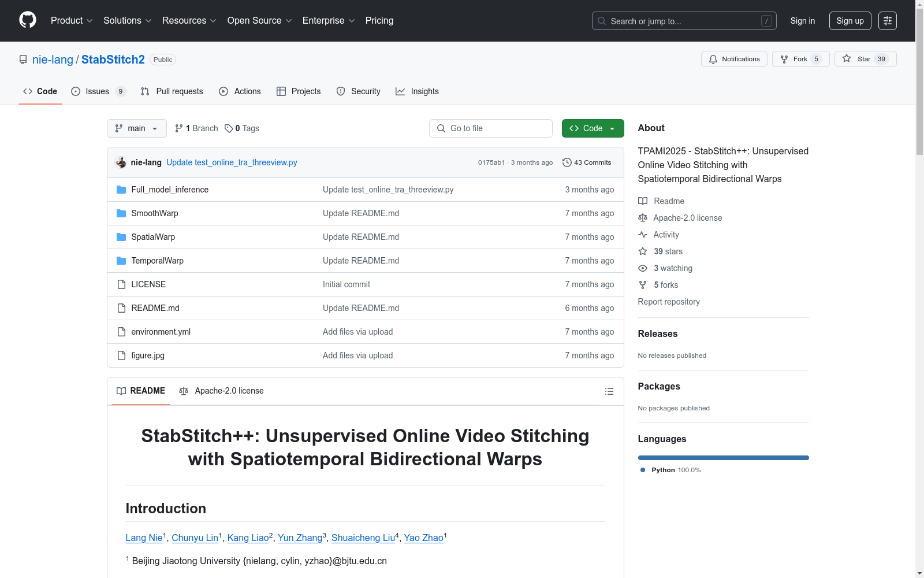Switch to the Actions tab
Image resolution: width=924 pixels, height=578 pixels.
(x=240, y=91)
